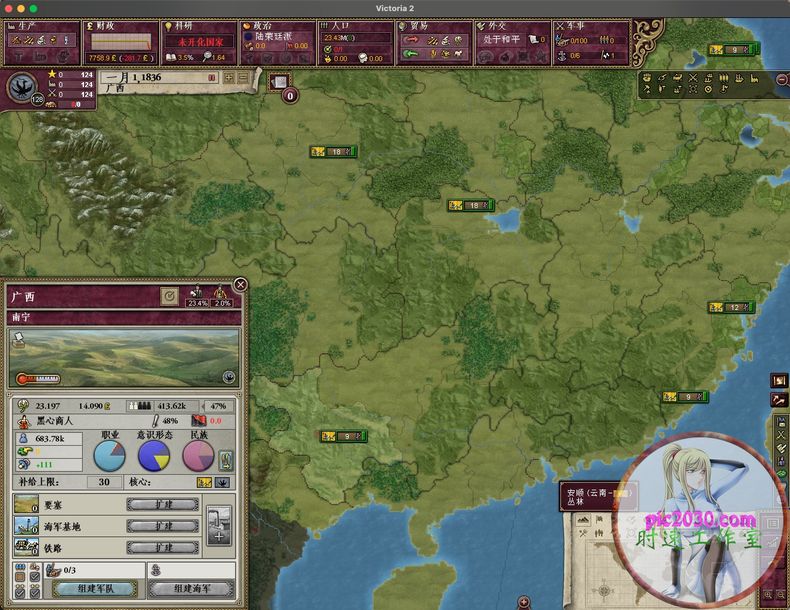Image resolution: width=790 pixels, height=610 pixels.
Task: Click 组建海军 build navy button
Action: pos(191,588)
